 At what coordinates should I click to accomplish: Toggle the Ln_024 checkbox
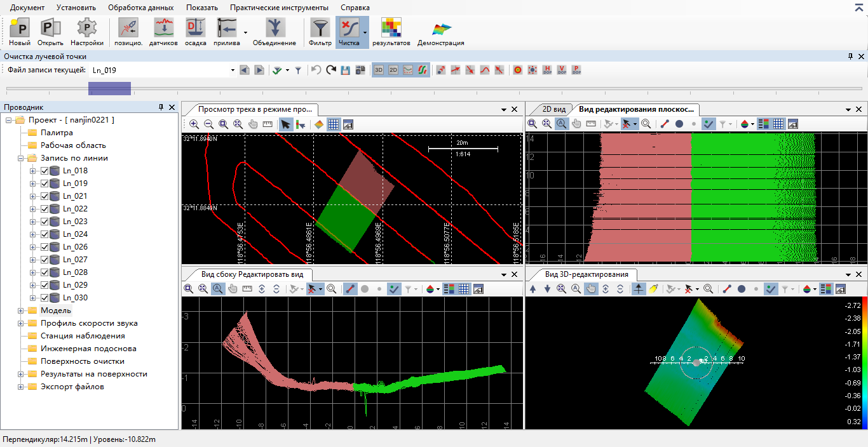point(44,234)
